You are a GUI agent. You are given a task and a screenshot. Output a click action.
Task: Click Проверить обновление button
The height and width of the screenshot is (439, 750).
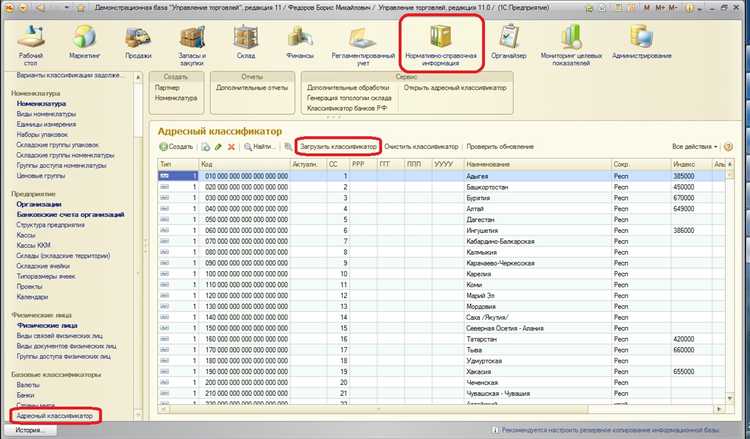[x=500, y=147]
